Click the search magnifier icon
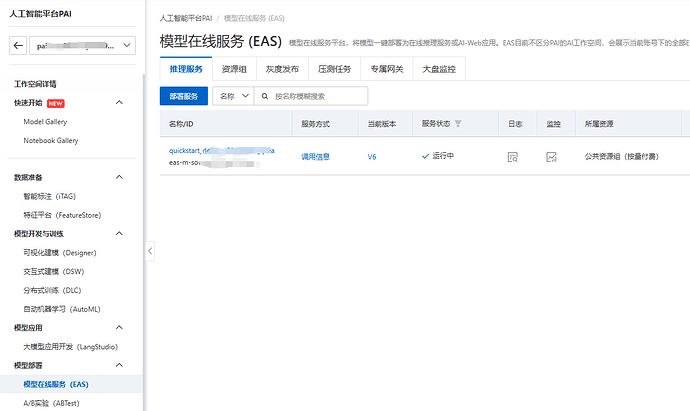This screenshot has height=411, width=690. pyautogui.click(x=265, y=96)
